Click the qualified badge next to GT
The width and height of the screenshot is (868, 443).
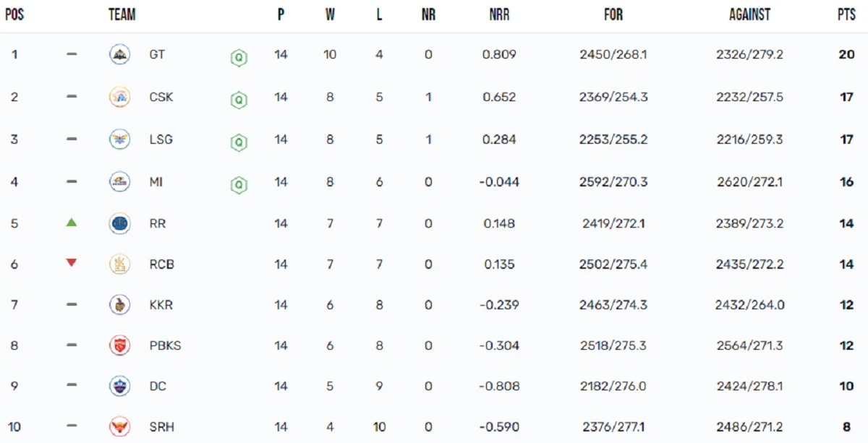coord(238,58)
